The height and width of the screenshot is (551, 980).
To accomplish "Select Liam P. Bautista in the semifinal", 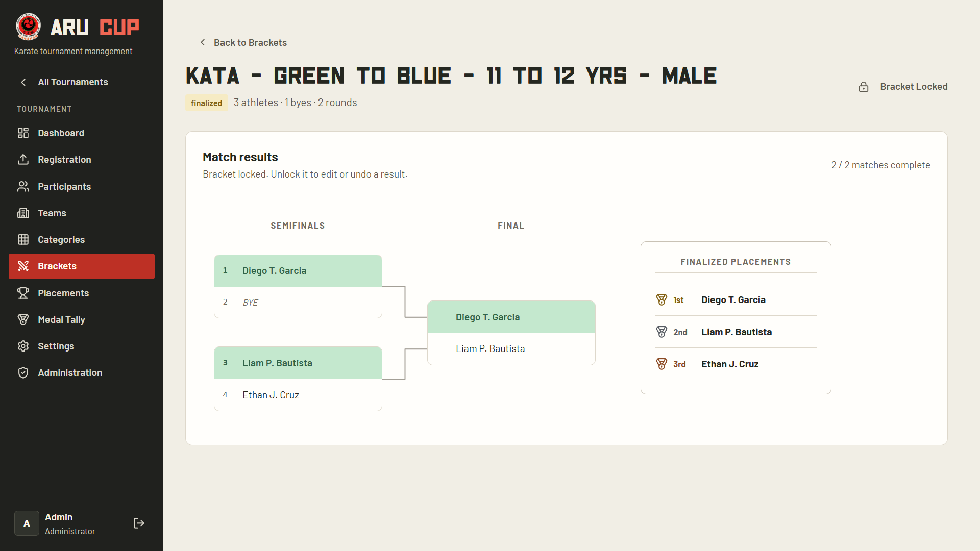I will 298,363.
